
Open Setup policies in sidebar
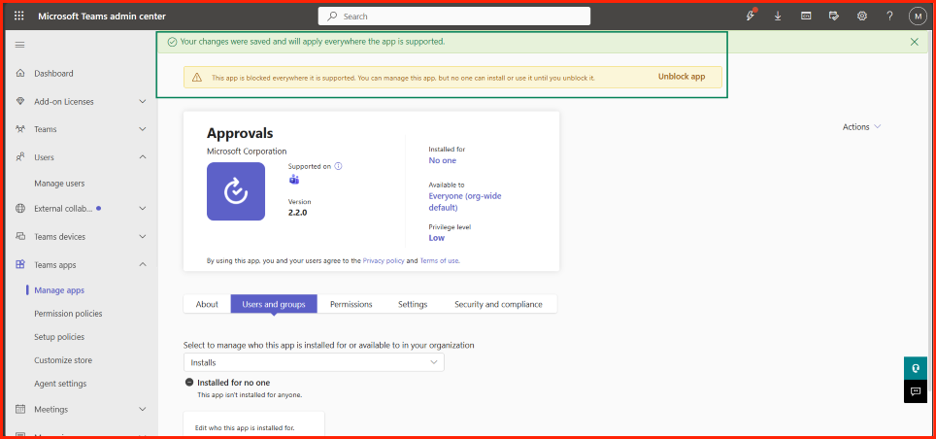click(x=59, y=337)
